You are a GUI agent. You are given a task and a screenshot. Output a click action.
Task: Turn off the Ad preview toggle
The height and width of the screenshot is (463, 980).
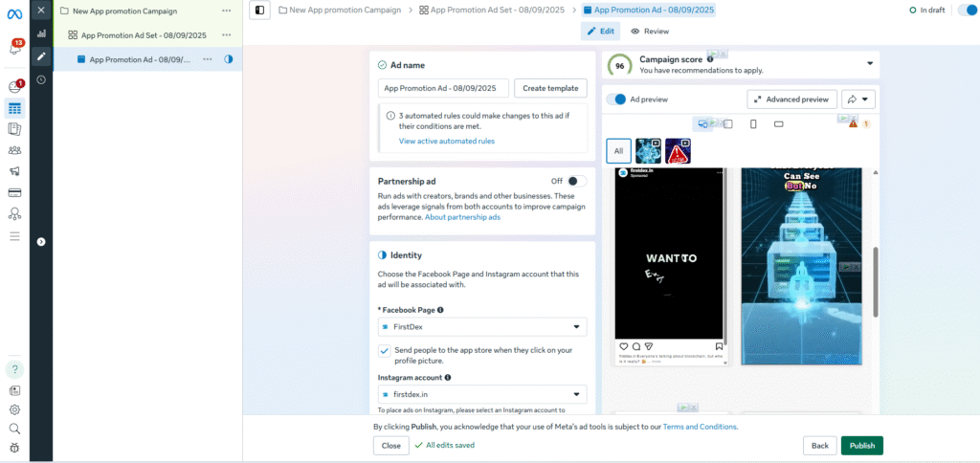[x=617, y=99]
